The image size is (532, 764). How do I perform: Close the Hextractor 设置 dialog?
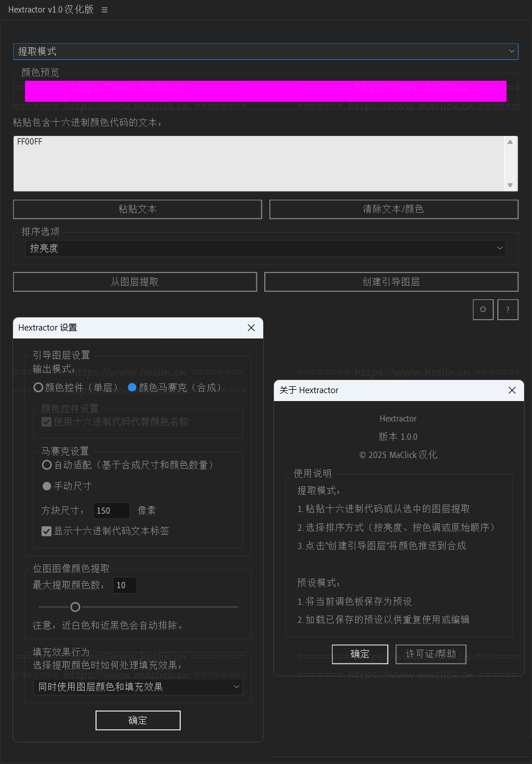pyautogui.click(x=251, y=328)
